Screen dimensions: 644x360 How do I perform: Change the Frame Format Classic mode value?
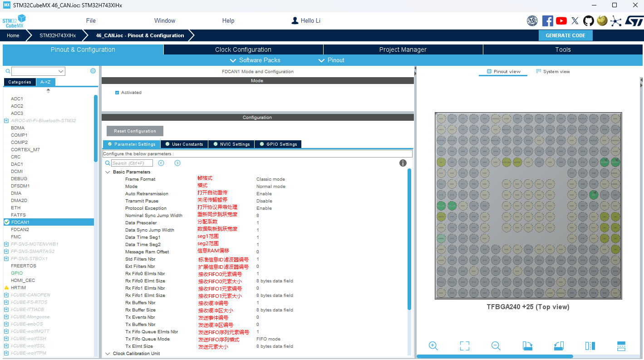[270, 179]
